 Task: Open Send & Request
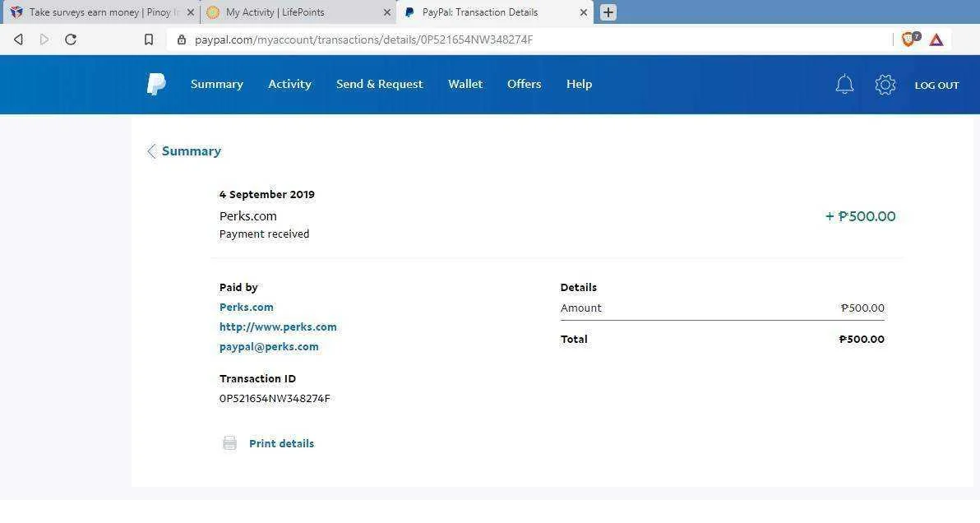coord(379,84)
